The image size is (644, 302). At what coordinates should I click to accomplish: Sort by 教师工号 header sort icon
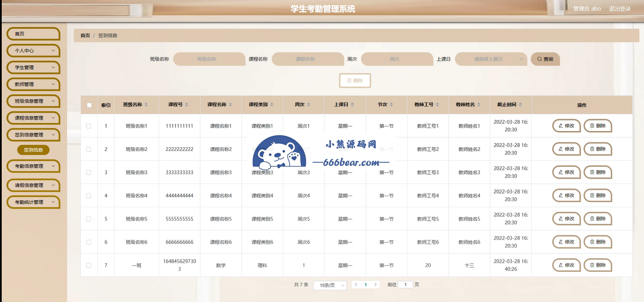click(x=438, y=105)
